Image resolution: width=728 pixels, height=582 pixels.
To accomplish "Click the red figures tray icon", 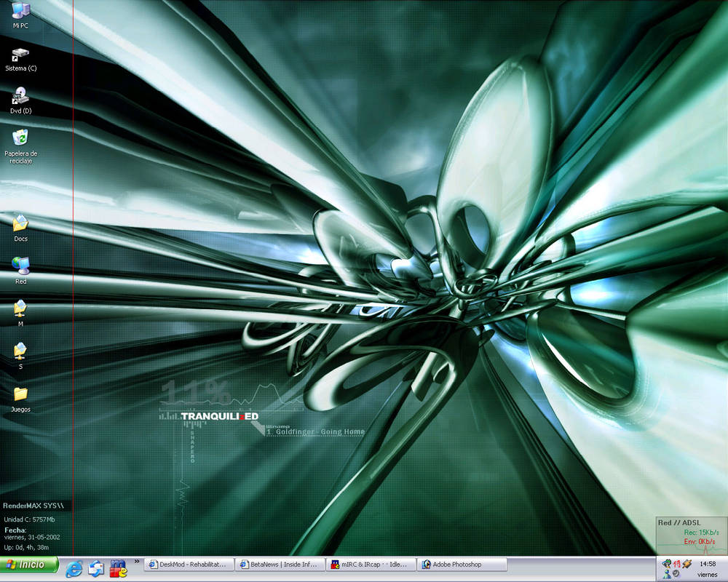I will click(x=677, y=564).
